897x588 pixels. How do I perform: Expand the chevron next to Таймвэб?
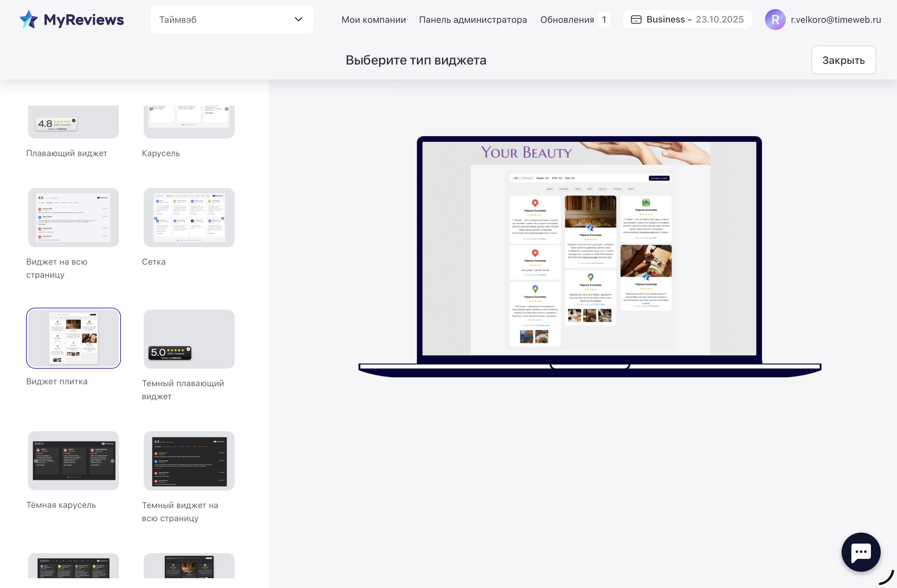298,19
